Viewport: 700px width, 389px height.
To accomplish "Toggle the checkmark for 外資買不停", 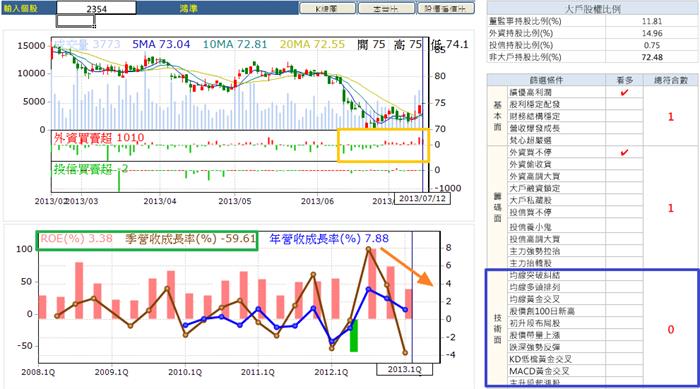I will pos(624,152).
